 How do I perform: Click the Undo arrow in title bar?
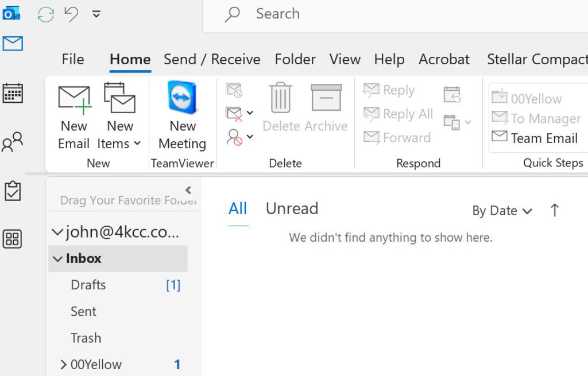pyautogui.click(x=71, y=14)
